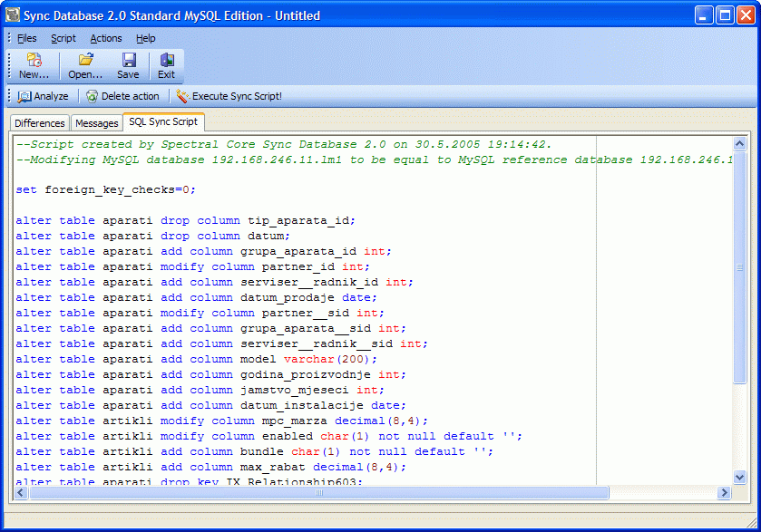Click the horizontal scrollbar thumb
This screenshot has height=532, width=761.
319,493
